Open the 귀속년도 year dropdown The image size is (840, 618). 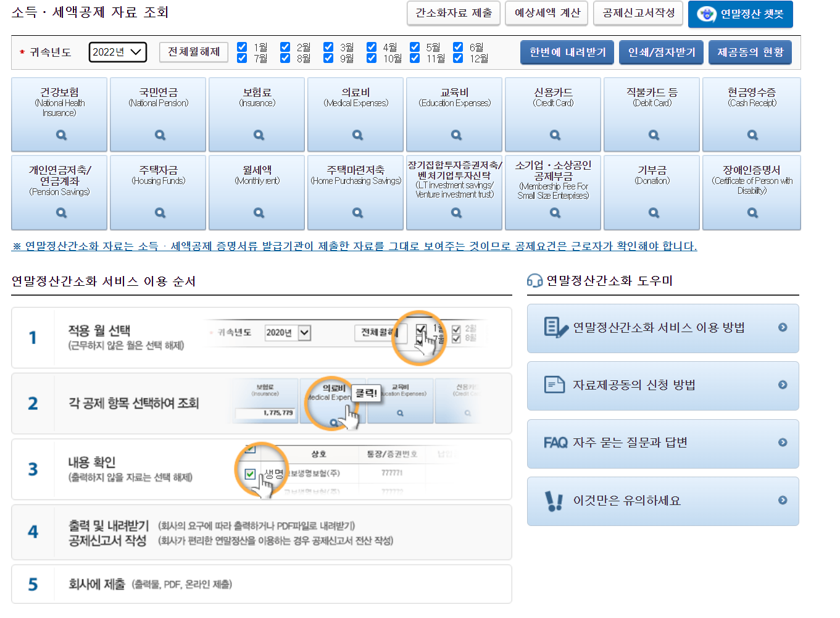117,52
